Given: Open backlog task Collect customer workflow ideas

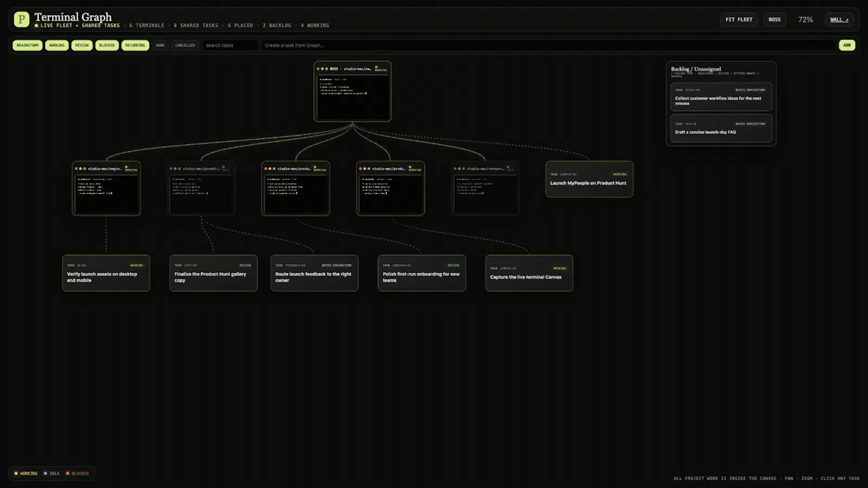Looking at the screenshot, I should (721, 97).
